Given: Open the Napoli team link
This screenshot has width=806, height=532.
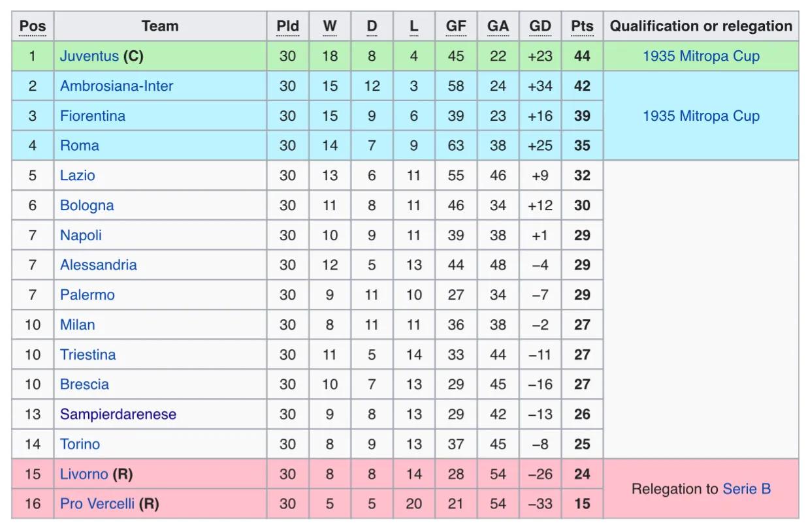Looking at the screenshot, I should click(x=80, y=235).
